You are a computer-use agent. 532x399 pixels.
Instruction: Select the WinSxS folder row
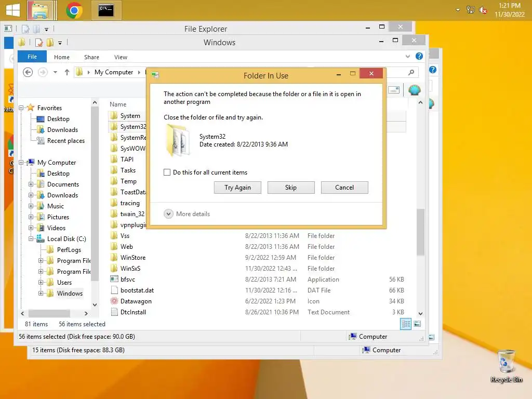(x=257, y=269)
